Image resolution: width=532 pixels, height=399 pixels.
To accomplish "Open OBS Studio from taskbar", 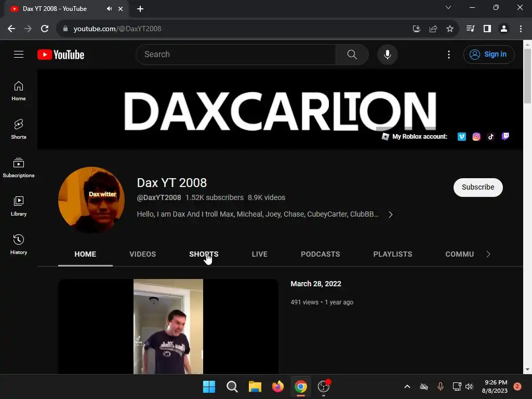I will (x=324, y=387).
